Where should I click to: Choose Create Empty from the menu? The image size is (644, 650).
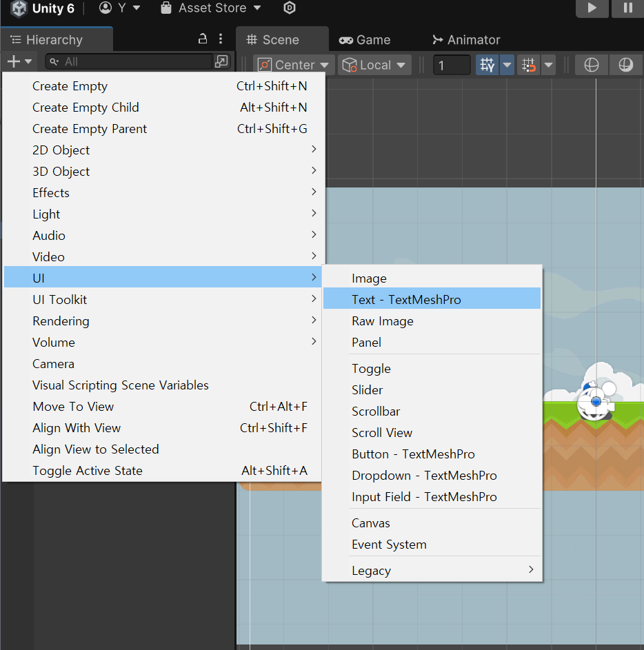[x=163, y=85]
